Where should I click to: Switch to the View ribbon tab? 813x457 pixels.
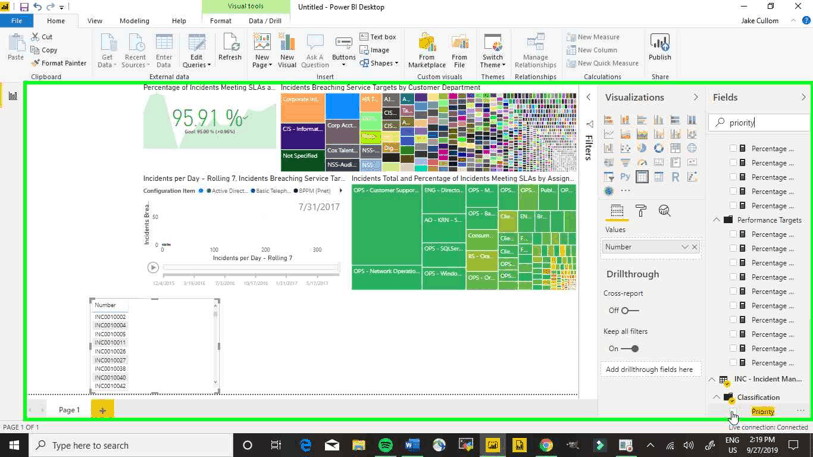(95, 21)
